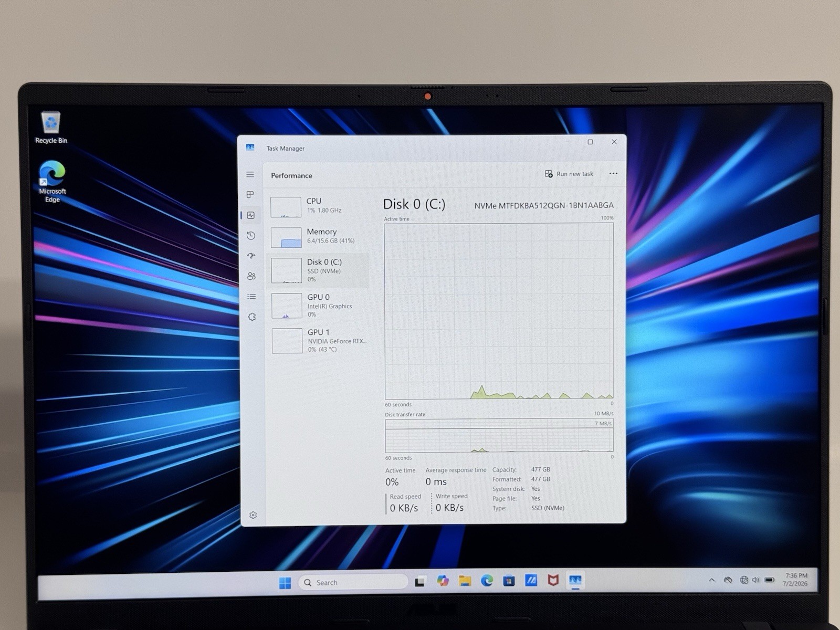Open the Details page list icon

tap(251, 297)
